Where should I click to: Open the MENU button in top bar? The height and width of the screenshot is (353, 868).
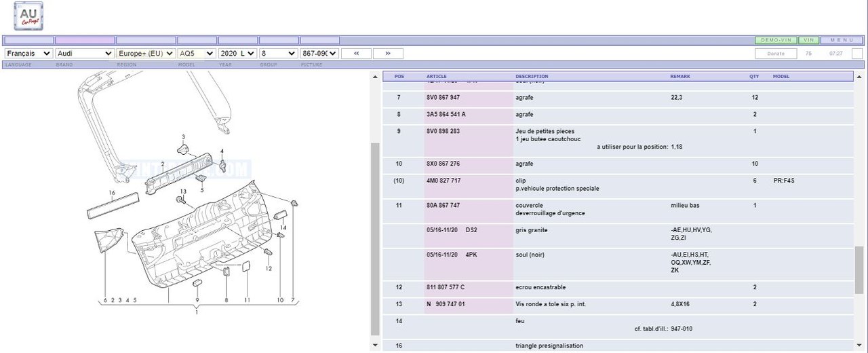point(842,40)
